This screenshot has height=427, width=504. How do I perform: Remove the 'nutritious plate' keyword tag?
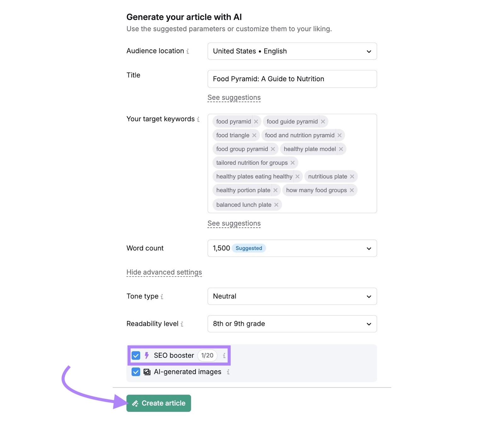(x=352, y=176)
